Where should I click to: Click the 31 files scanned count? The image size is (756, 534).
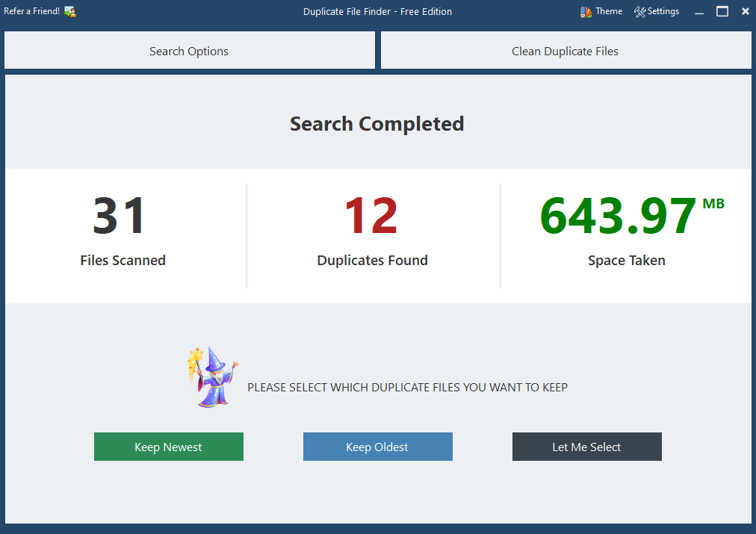point(120,217)
